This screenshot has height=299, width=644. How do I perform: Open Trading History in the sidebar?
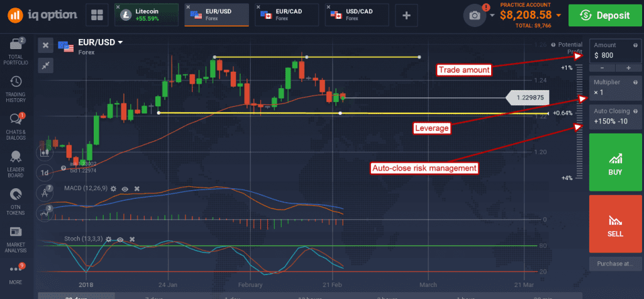16,89
